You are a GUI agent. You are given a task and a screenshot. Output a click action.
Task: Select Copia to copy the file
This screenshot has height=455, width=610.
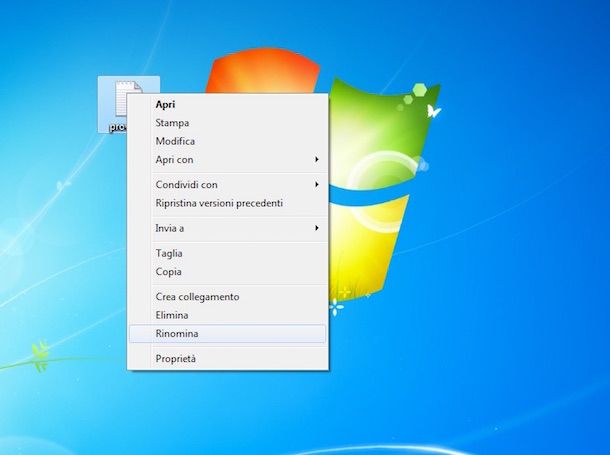228,272
